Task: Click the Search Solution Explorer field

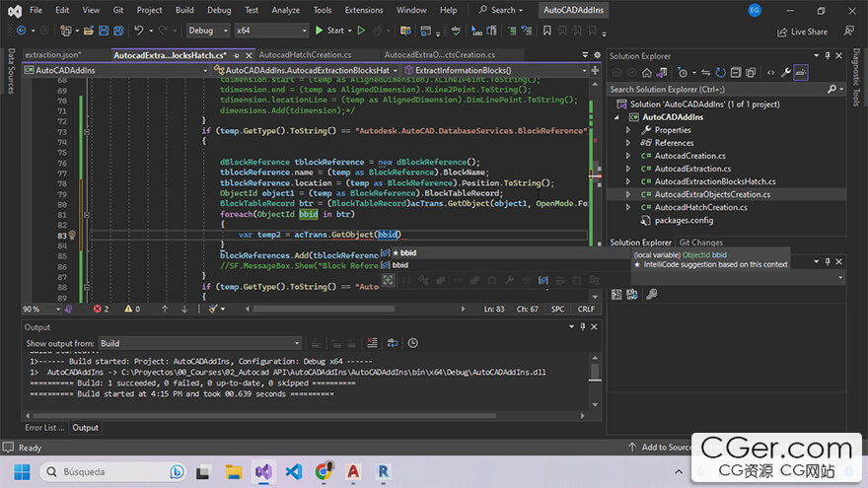Action: click(717, 89)
